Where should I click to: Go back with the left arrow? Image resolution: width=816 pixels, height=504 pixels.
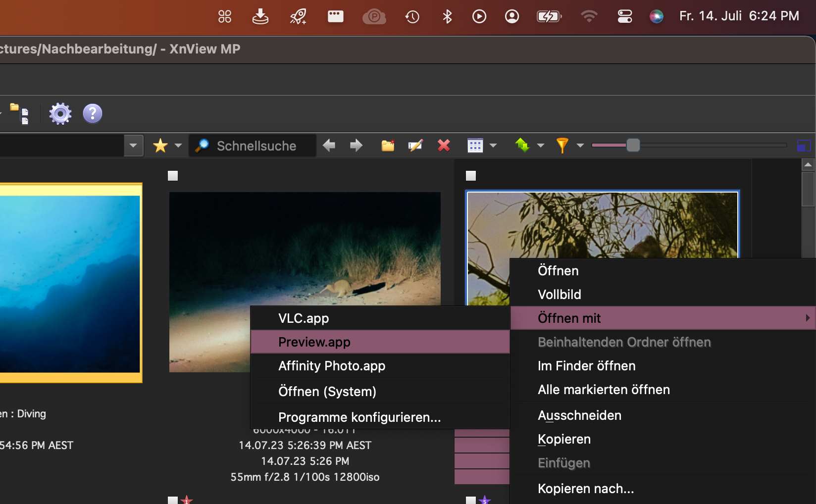329,146
